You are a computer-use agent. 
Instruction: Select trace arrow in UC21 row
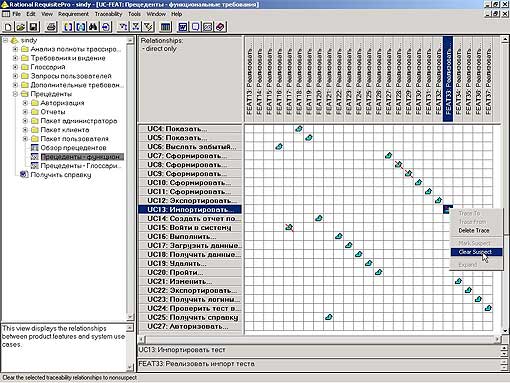pos(458,281)
